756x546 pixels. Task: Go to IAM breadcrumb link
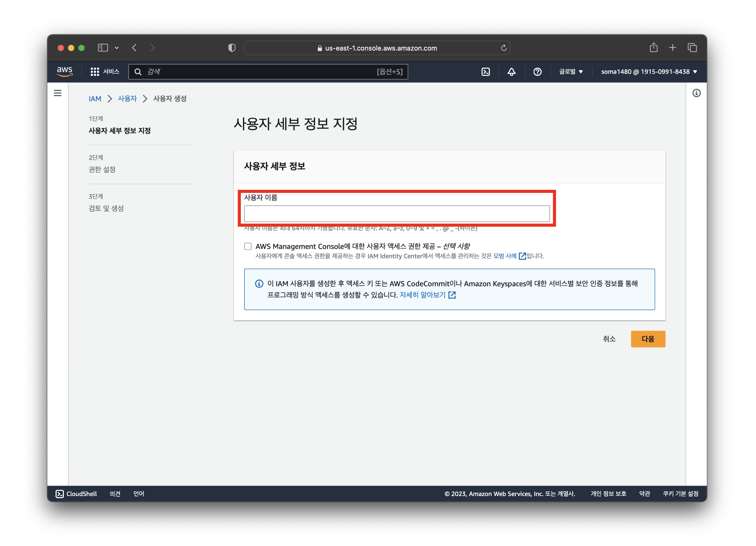pyautogui.click(x=95, y=99)
